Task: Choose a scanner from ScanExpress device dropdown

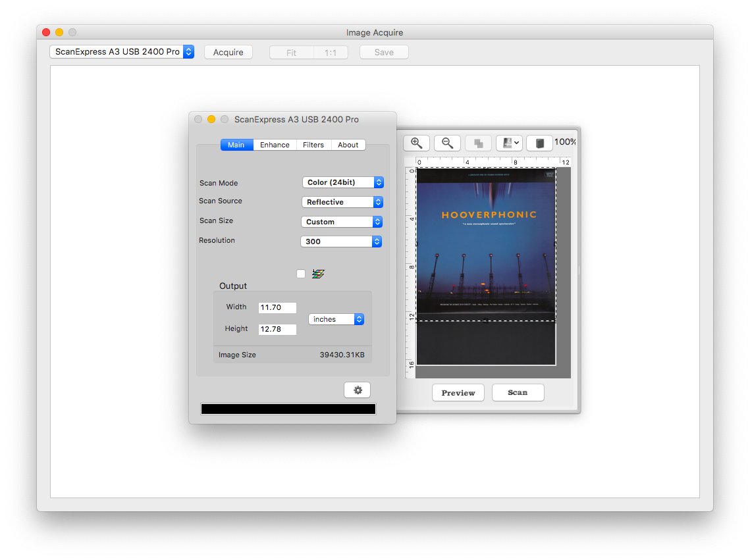Action: tap(122, 51)
